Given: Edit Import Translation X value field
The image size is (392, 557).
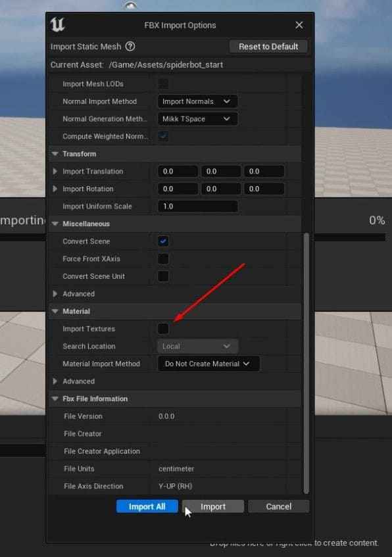Looking at the screenshot, I should click(x=178, y=171).
